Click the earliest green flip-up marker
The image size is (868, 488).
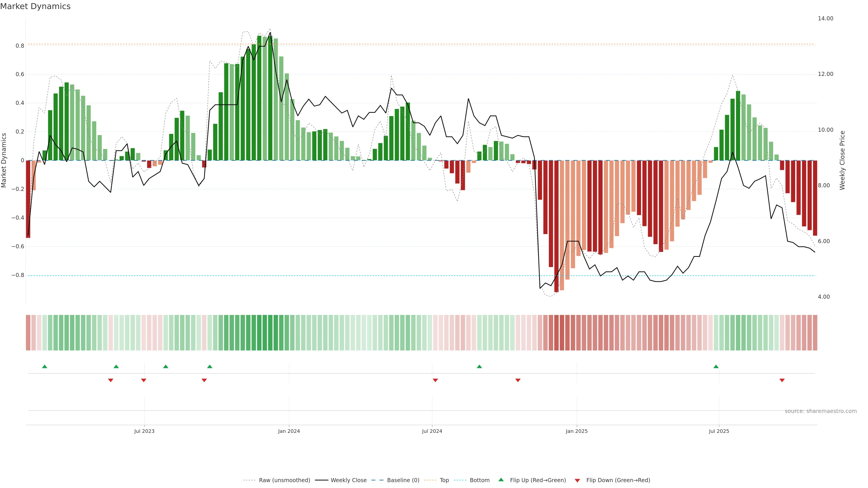click(45, 366)
